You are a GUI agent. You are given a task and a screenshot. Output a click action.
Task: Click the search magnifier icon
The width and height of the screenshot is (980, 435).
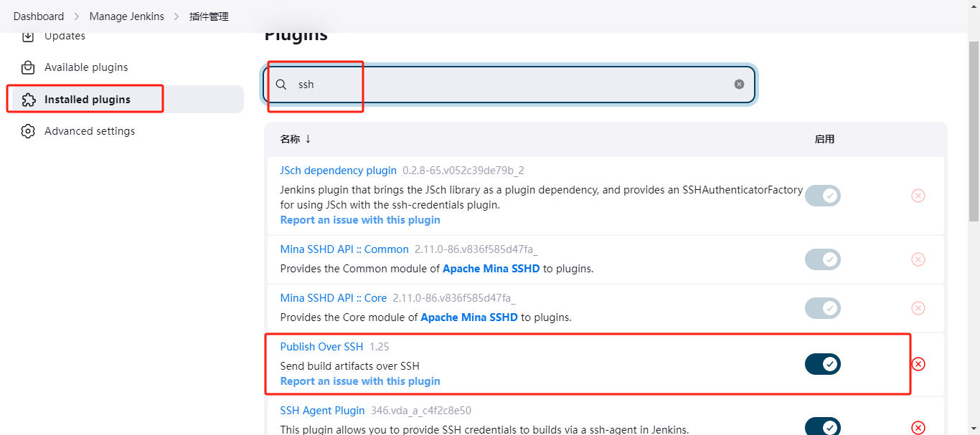281,85
